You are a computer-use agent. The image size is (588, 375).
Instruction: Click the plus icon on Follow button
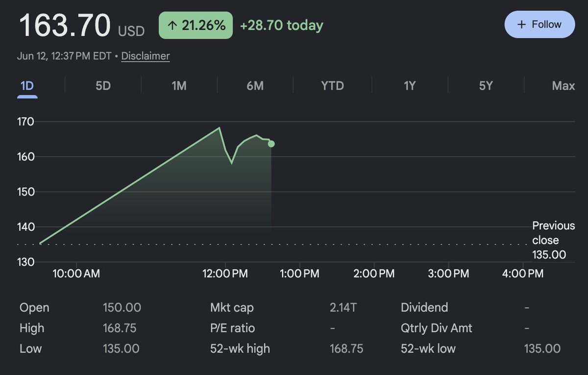521,25
